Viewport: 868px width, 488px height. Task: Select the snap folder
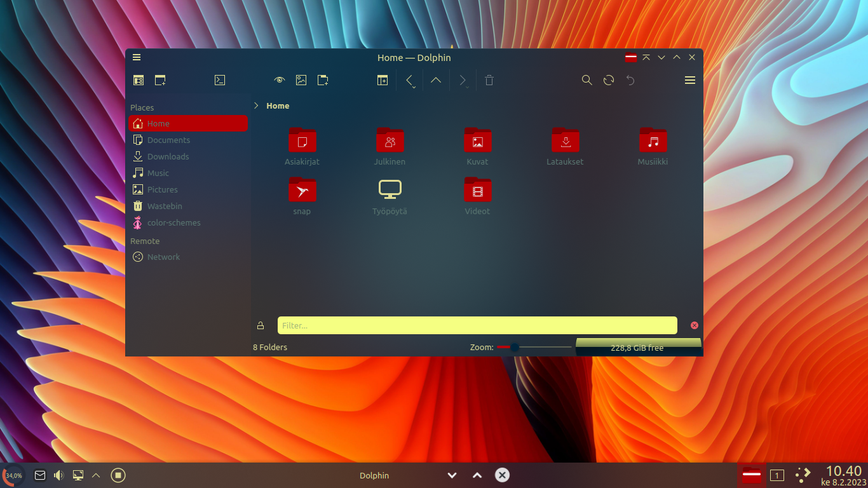(302, 196)
